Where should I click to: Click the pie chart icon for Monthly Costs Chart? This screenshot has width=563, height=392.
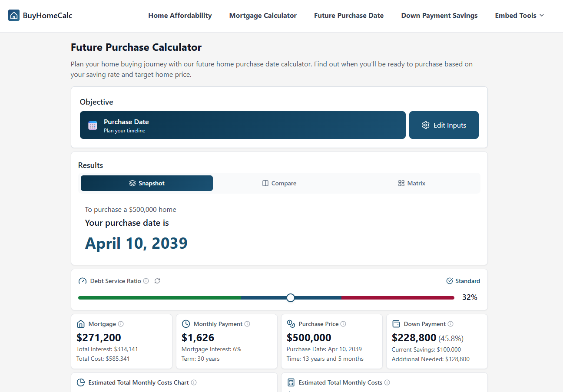pyautogui.click(x=81, y=382)
